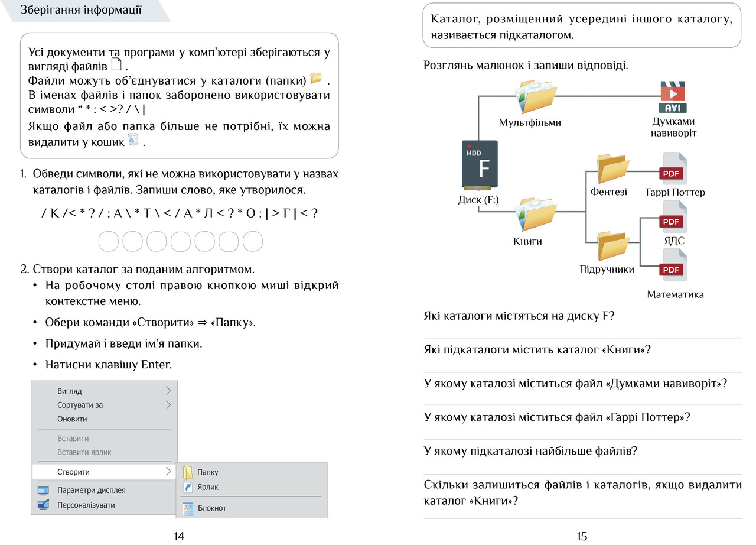
Task: Click the Натисни клавішу Enter instruction
Action: point(109,365)
